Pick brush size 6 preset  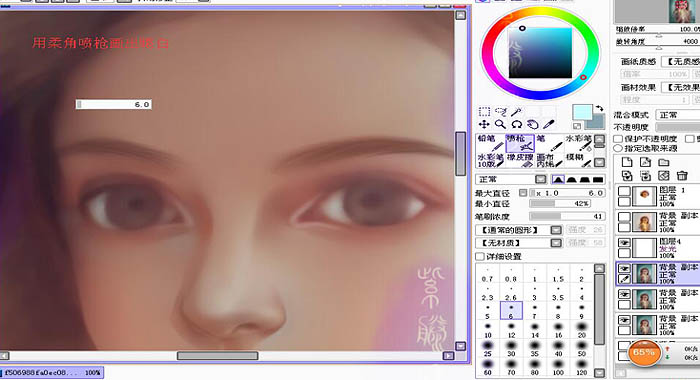[x=511, y=310]
